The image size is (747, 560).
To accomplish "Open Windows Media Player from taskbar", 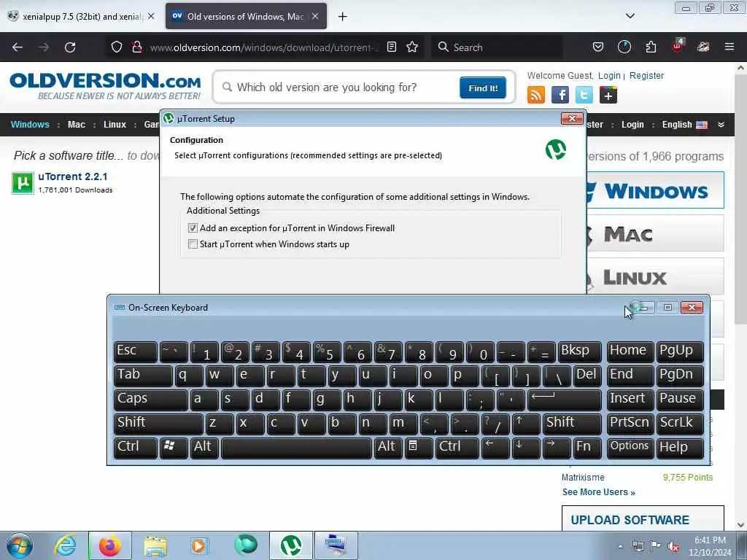I will tap(199, 545).
